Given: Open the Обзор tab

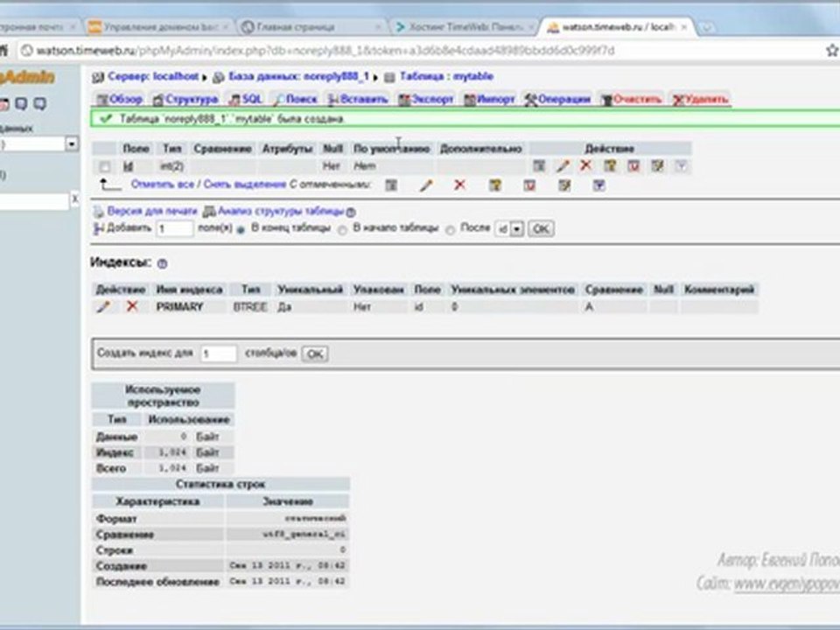Looking at the screenshot, I should [120, 99].
